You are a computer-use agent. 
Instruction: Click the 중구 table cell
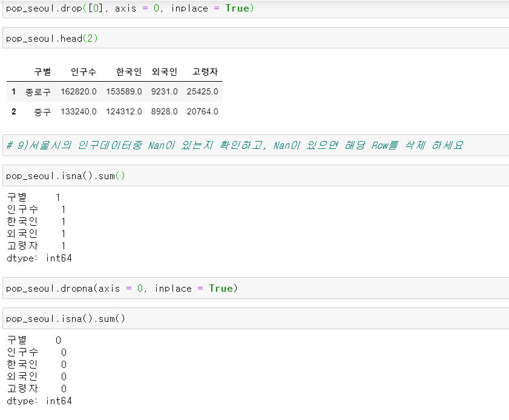click(42, 112)
